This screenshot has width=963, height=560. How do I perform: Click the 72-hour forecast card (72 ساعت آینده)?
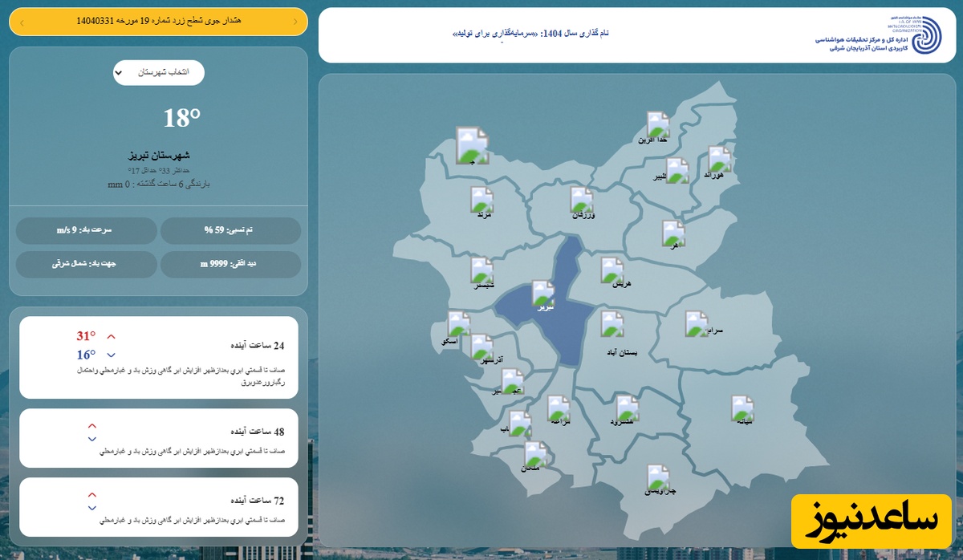tap(159, 507)
